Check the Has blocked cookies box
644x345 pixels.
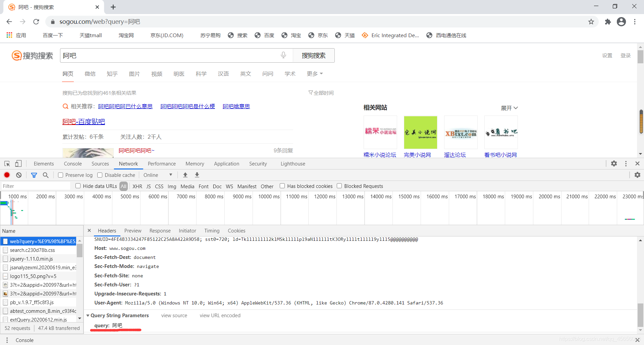pyautogui.click(x=282, y=186)
